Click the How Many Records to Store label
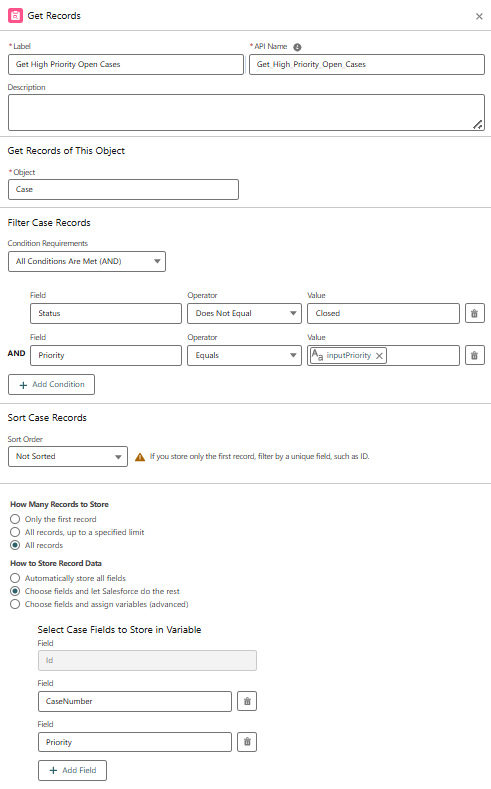Viewport: 491px width, 789px height. 59,504
